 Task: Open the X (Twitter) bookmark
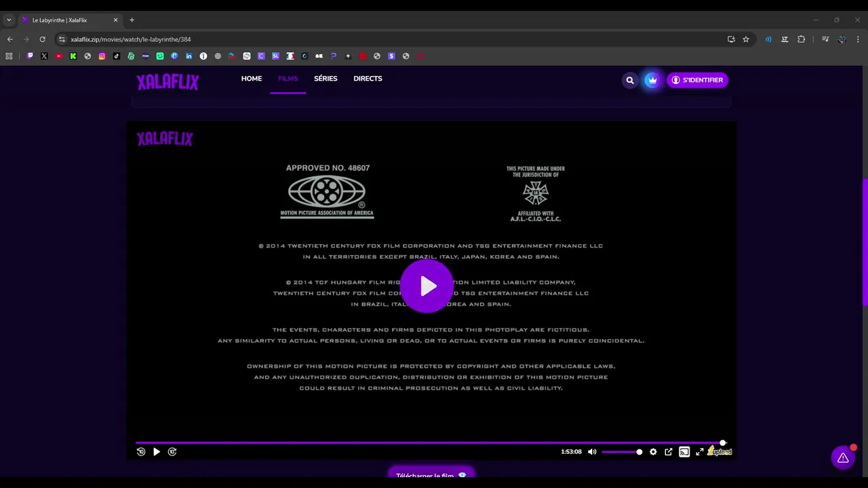tap(44, 56)
